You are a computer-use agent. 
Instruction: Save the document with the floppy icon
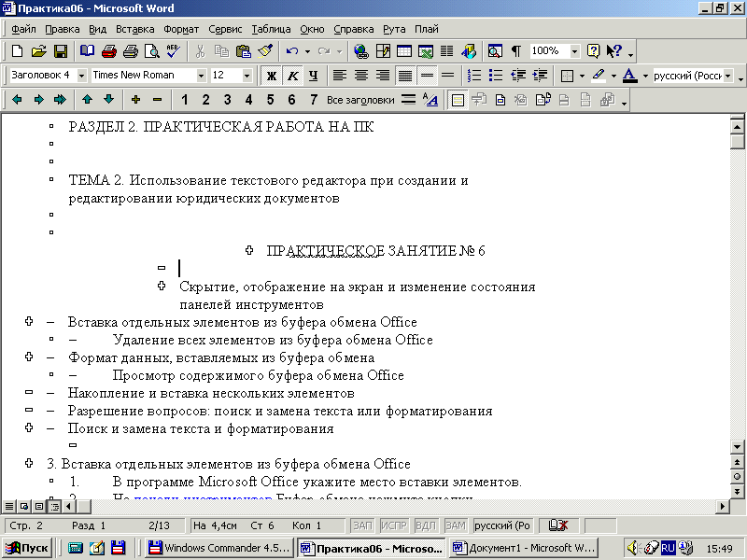pyautogui.click(x=61, y=51)
